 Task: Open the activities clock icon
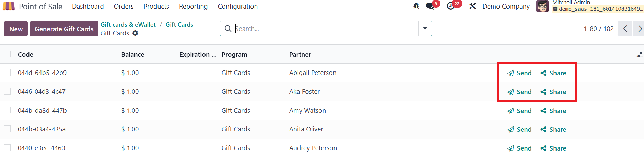[450, 6]
